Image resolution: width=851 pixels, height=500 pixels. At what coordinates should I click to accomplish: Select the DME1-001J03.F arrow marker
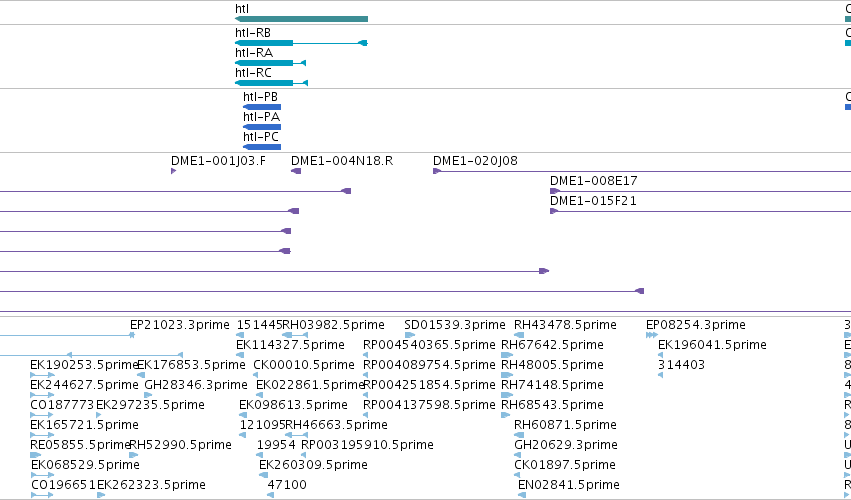click(174, 171)
